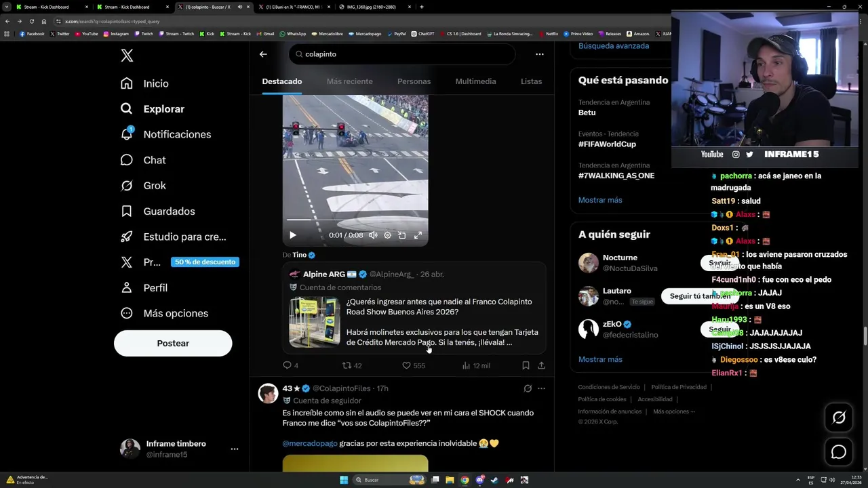Toggle video fullscreen
The width and height of the screenshot is (868, 488).
418,235
